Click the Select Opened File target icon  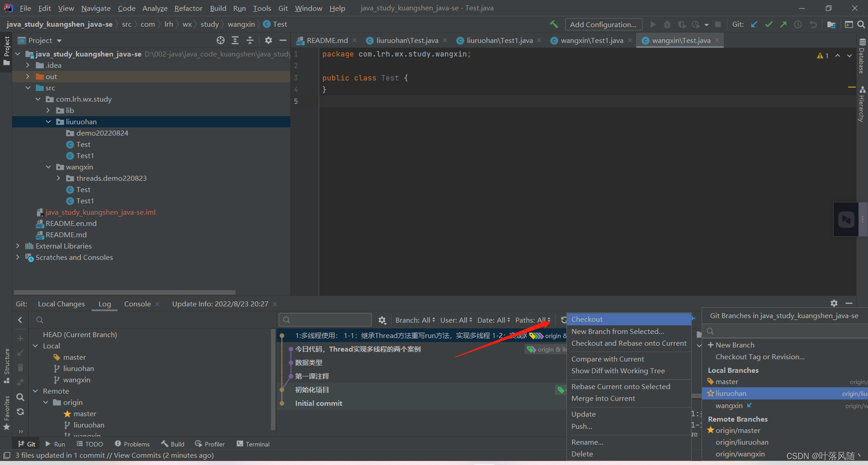pyautogui.click(x=221, y=40)
